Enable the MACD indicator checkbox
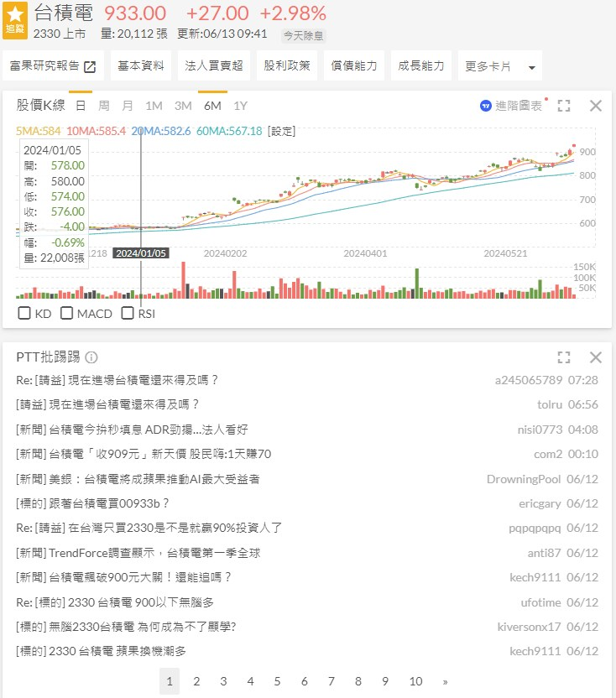Viewport: 616px width, 698px height. coord(66,313)
